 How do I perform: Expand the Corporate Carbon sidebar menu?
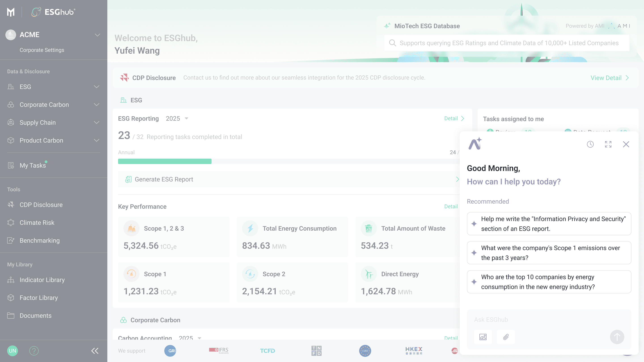(53, 105)
